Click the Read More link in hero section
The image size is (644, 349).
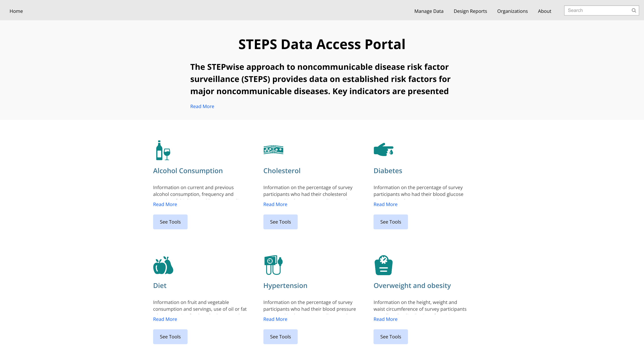coord(202,106)
